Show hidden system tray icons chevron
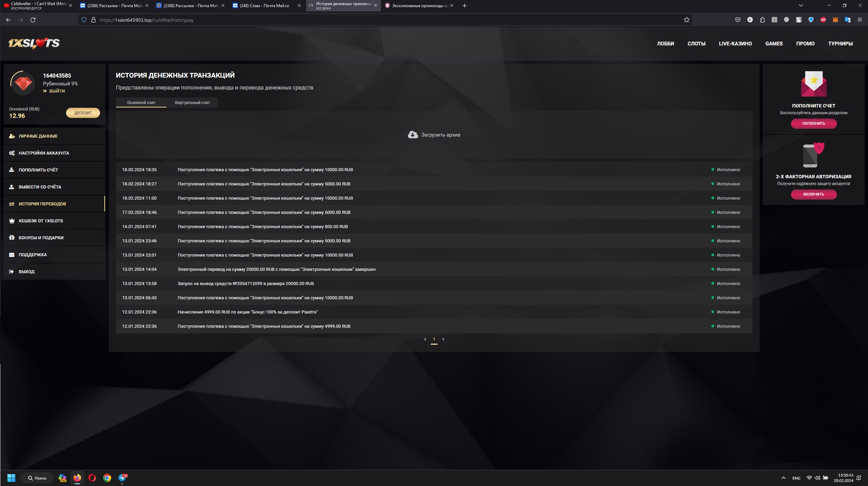Image resolution: width=868 pixels, height=486 pixels. point(783,478)
